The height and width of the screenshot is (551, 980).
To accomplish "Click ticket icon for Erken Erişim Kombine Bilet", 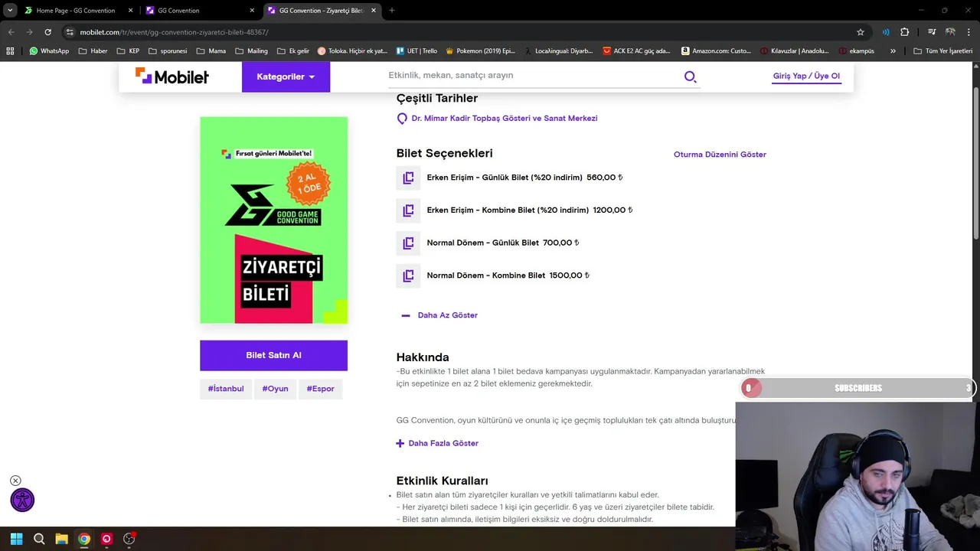I will (x=408, y=210).
